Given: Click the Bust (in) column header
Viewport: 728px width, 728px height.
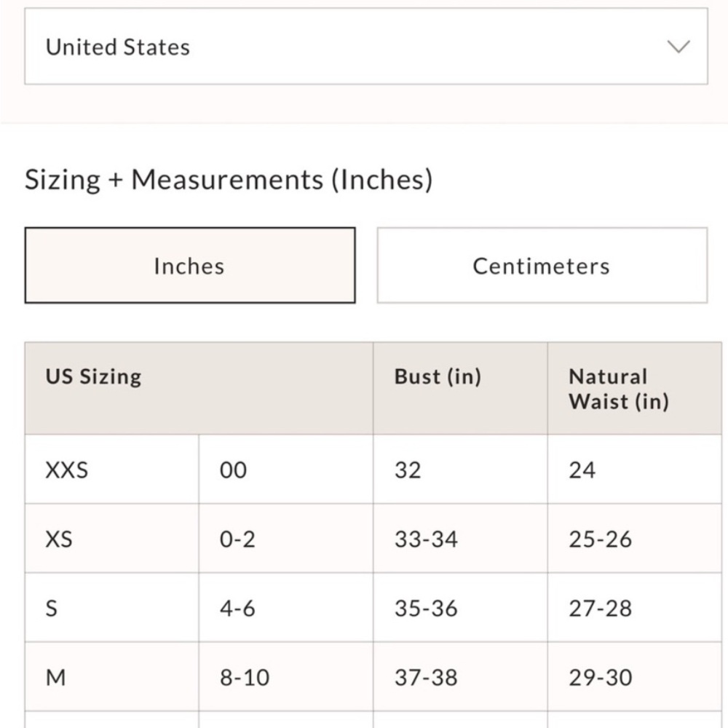Looking at the screenshot, I should 438,376.
